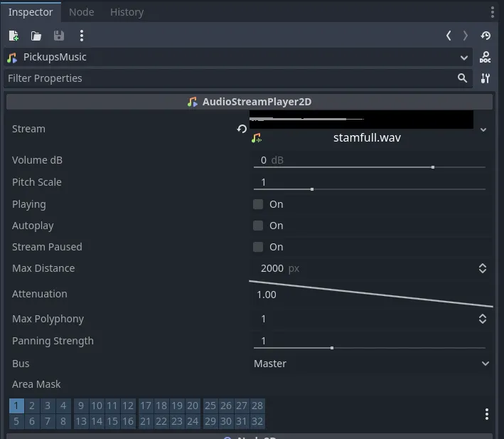Image resolution: width=504 pixels, height=439 pixels.
Task: Switch to the History tab
Action: [127, 12]
